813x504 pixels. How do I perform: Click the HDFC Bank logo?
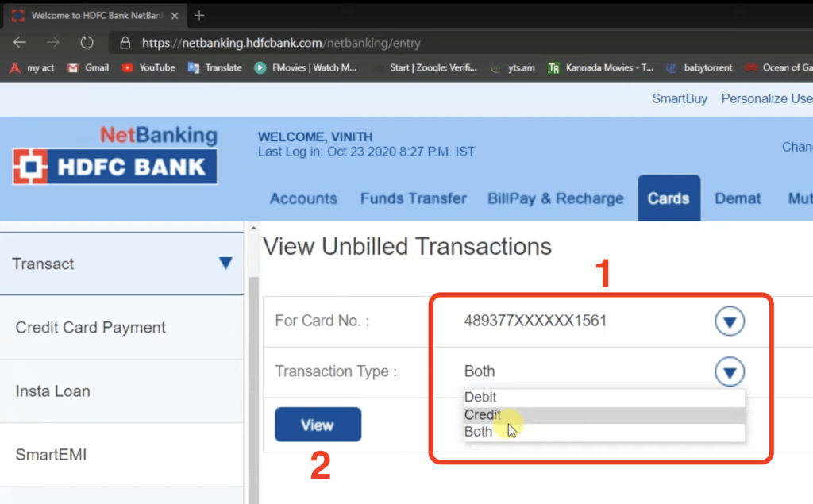point(115,167)
